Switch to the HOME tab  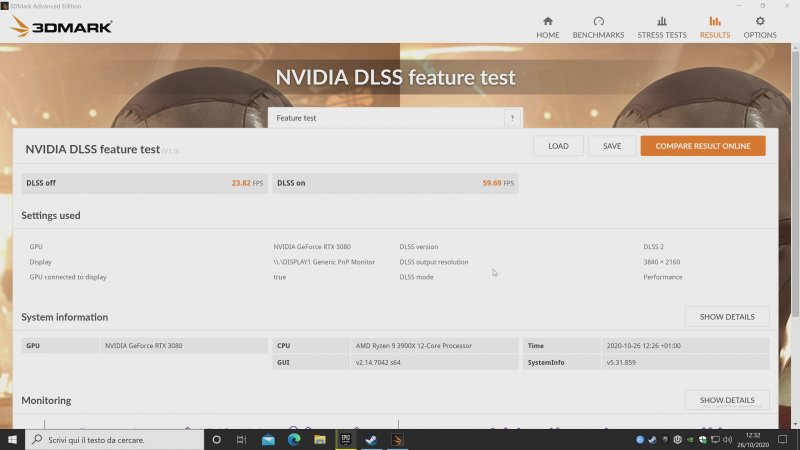click(x=547, y=27)
